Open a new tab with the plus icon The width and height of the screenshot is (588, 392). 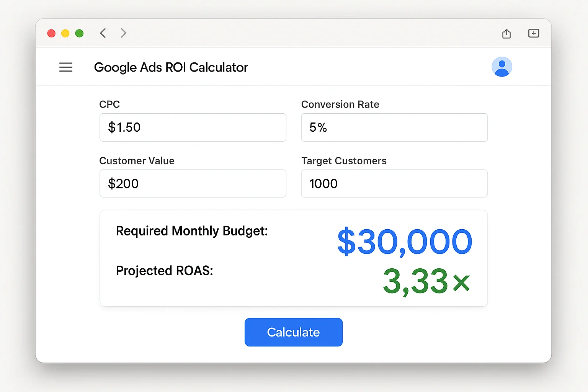[533, 33]
